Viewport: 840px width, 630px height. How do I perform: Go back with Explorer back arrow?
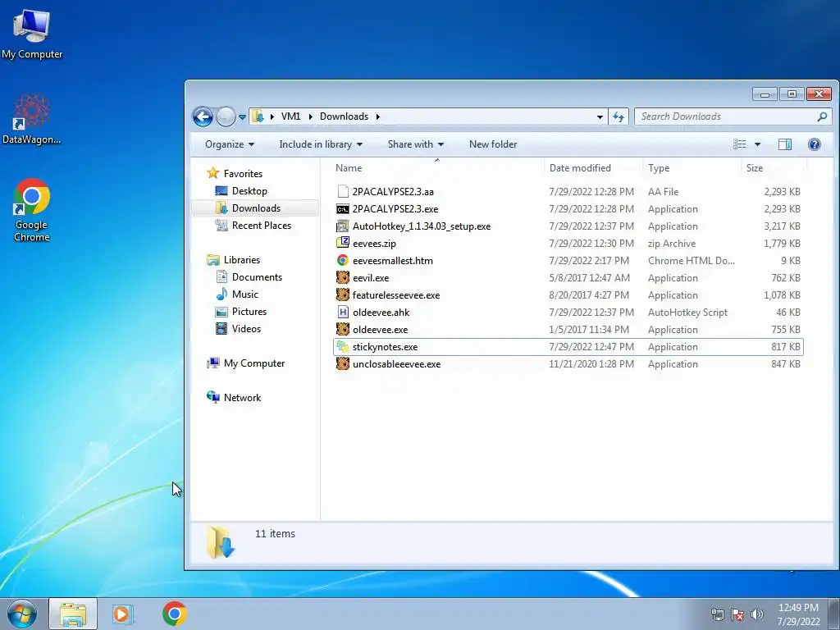[x=203, y=116]
